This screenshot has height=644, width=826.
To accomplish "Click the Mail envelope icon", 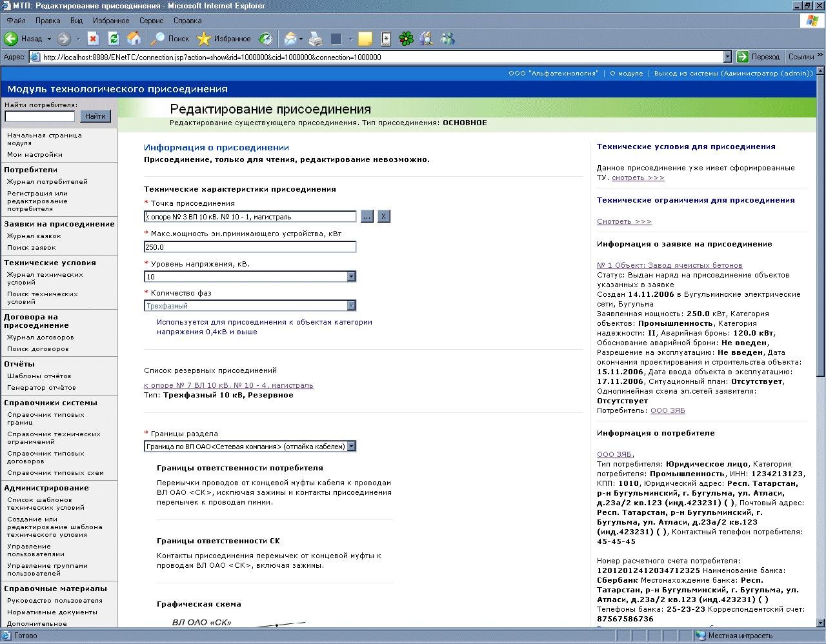I will [290, 39].
